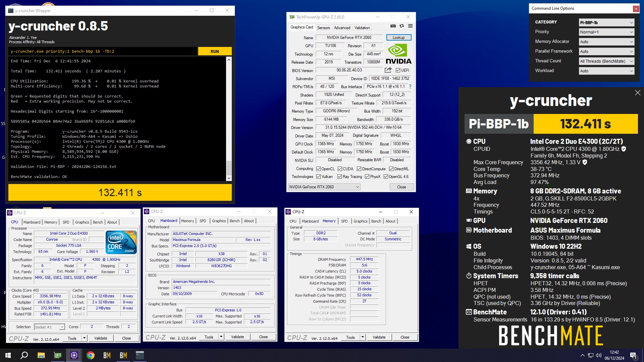Click the network tray icon
644x362 pixels.
591,355
